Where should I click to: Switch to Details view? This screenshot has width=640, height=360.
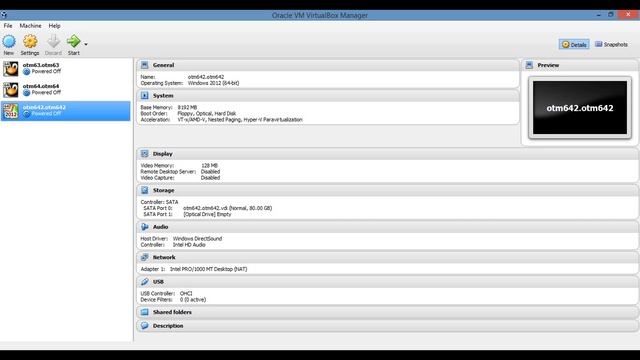pos(574,44)
